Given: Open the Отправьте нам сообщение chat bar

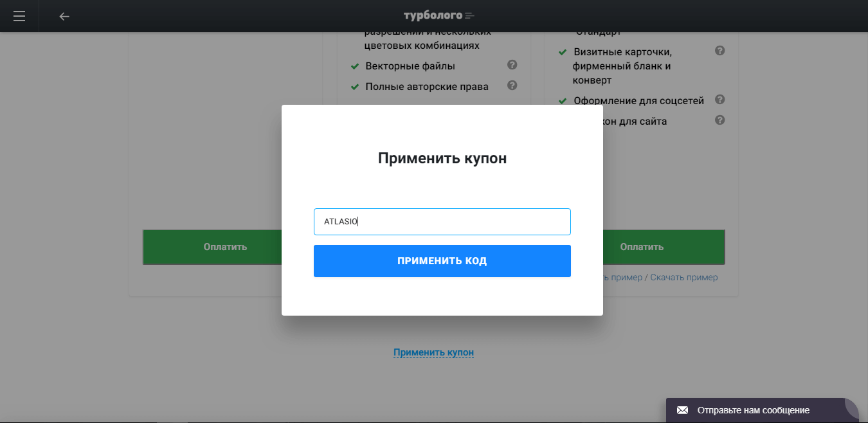Looking at the screenshot, I should coord(753,410).
